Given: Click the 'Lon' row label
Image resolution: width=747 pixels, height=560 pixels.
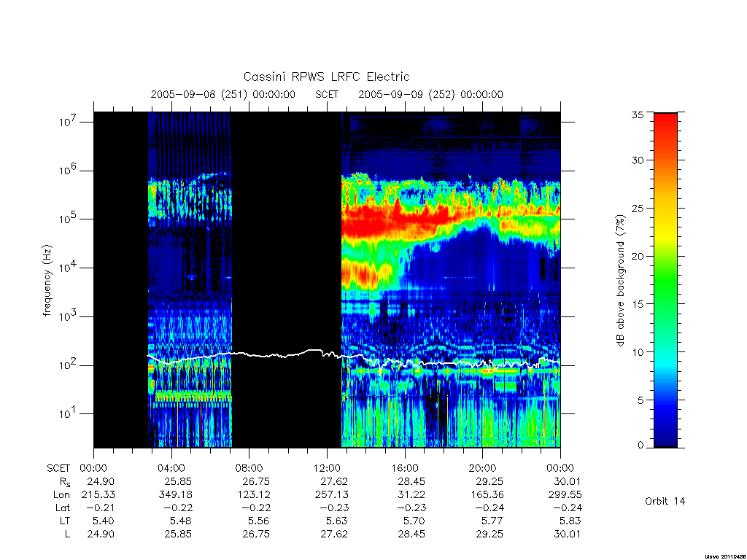Looking at the screenshot, I should pos(61,495).
